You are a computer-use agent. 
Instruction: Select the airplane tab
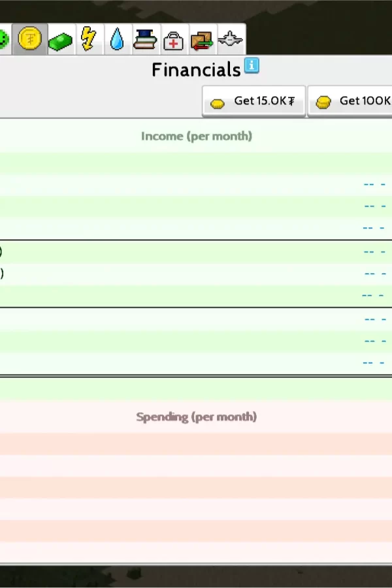click(231, 40)
